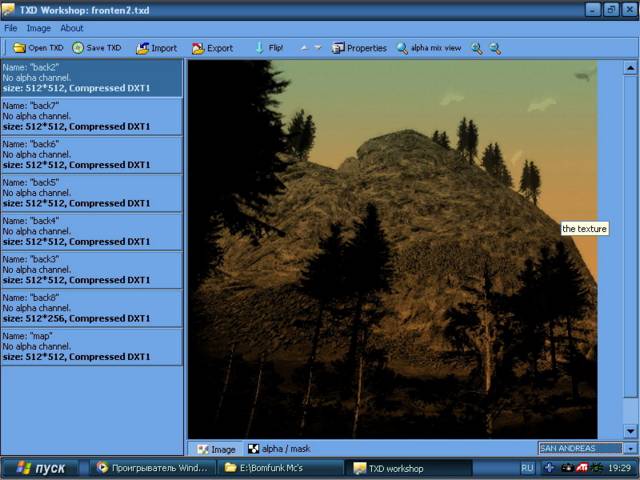Select the "map" texture entry
The width and height of the screenshot is (640, 480).
[91, 347]
